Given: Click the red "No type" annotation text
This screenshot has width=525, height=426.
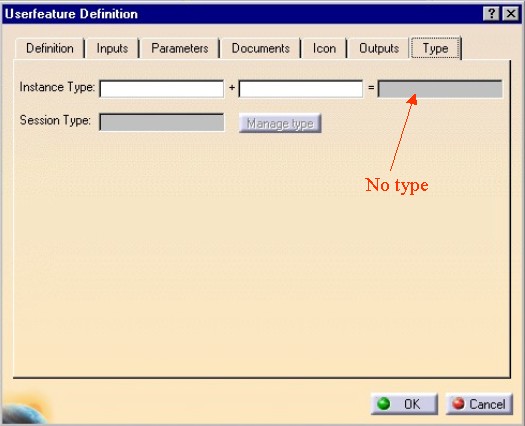Looking at the screenshot, I should pyautogui.click(x=397, y=185).
